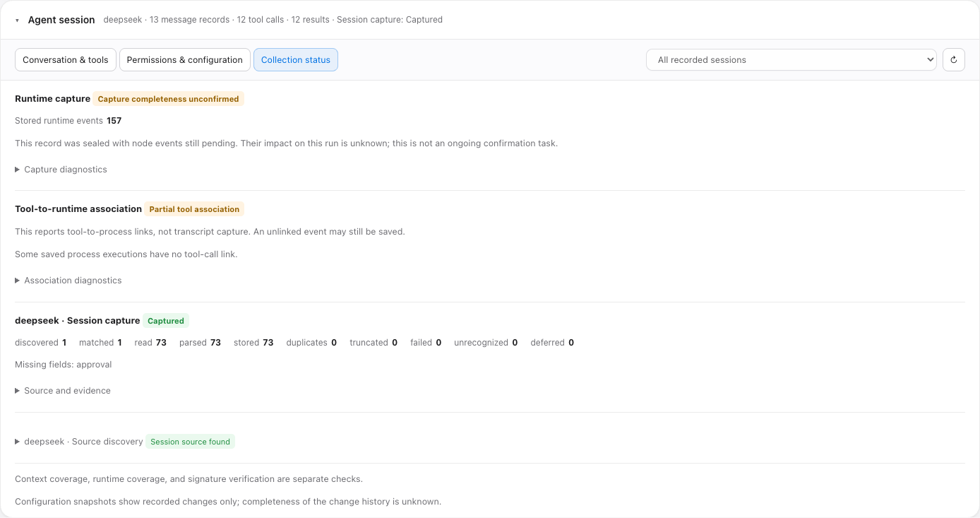The height and width of the screenshot is (518, 980).
Task: Click the Runtime capture heading
Action: pos(52,99)
